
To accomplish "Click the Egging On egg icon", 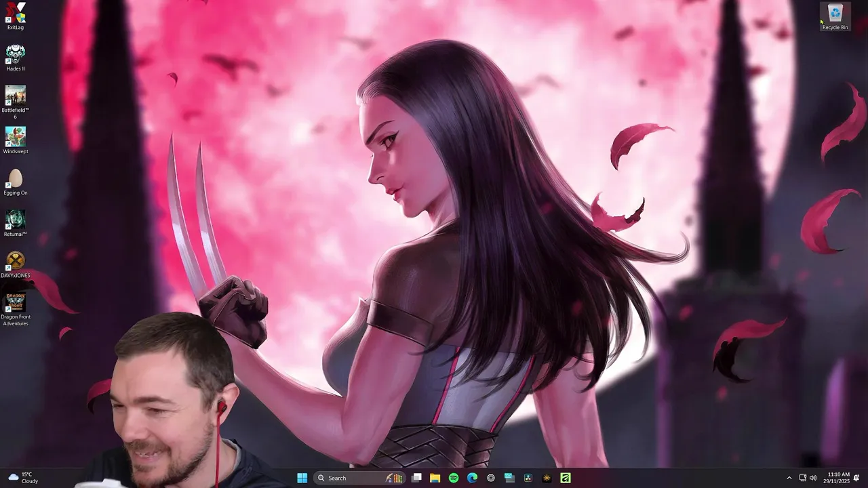I will click(15, 182).
